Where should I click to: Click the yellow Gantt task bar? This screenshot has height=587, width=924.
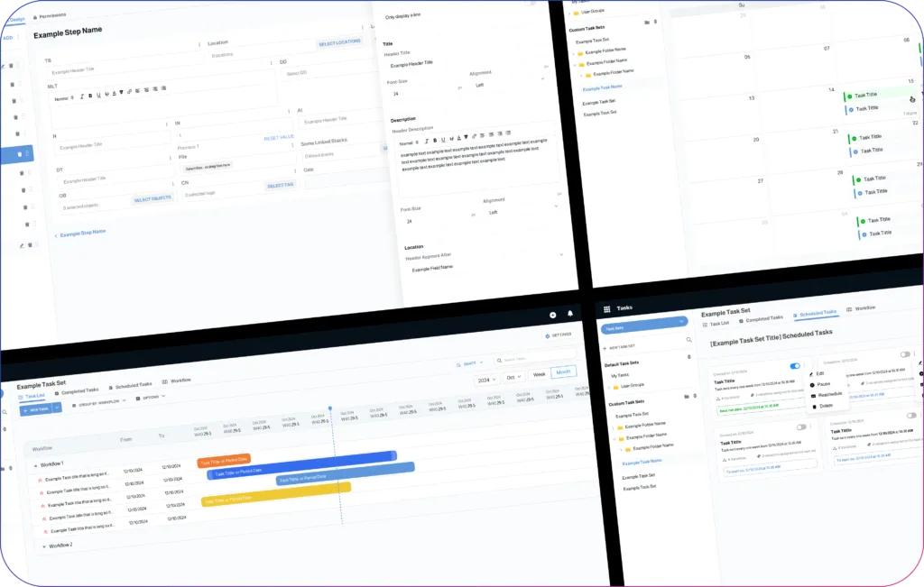tap(276, 494)
